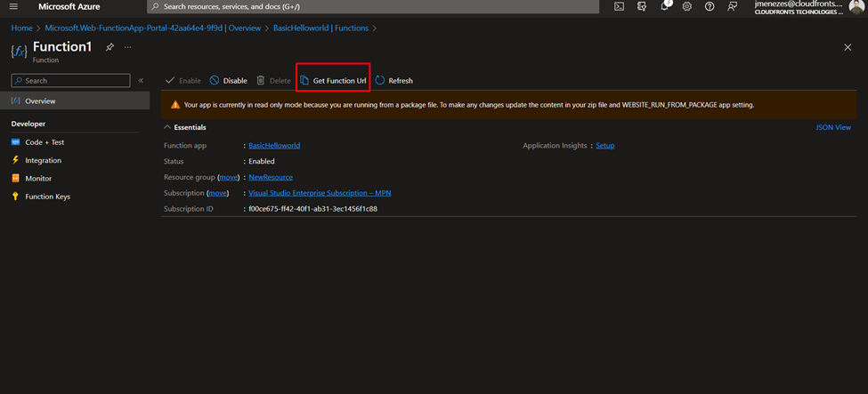
Task: Open the notifications bell
Action: click(665, 6)
